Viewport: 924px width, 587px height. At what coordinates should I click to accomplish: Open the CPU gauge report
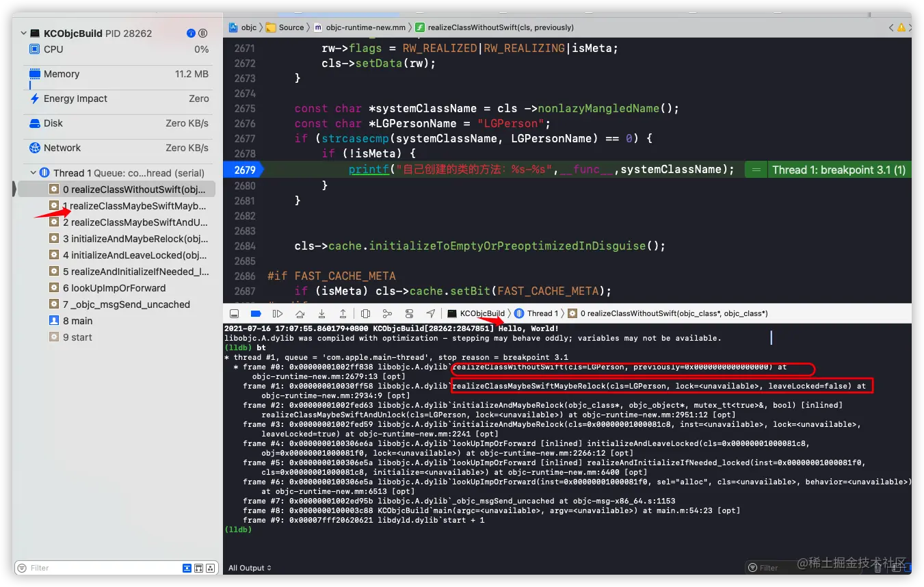pyautogui.click(x=118, y=49)
